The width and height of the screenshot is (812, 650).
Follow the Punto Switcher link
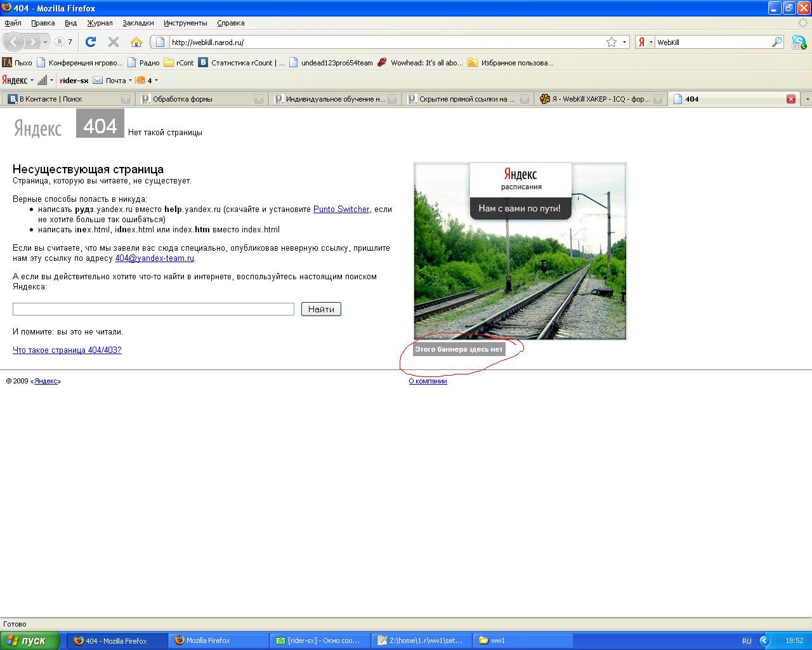pos(341,209)
